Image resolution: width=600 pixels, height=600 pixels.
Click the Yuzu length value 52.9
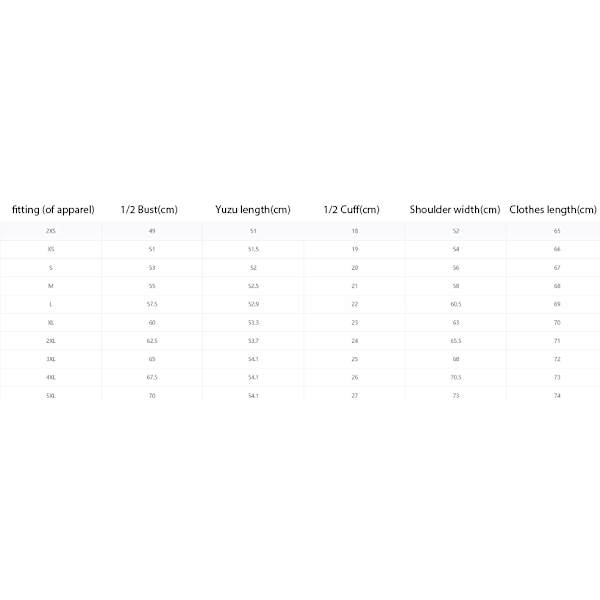click(253, 304)
